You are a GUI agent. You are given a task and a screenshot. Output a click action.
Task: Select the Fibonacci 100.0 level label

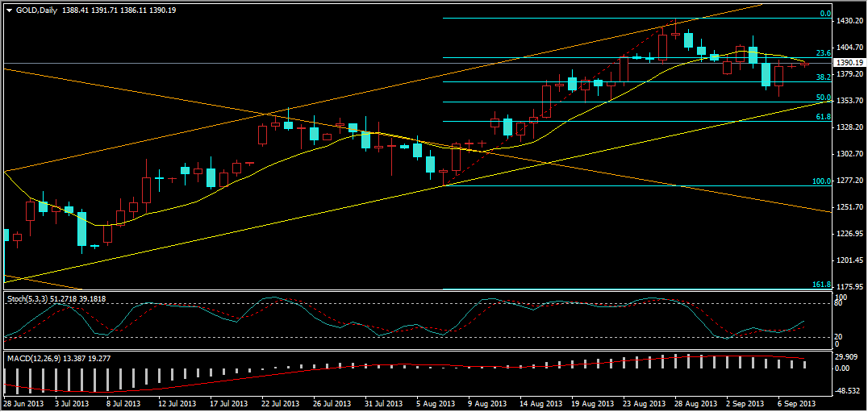[x=821, y=181]
